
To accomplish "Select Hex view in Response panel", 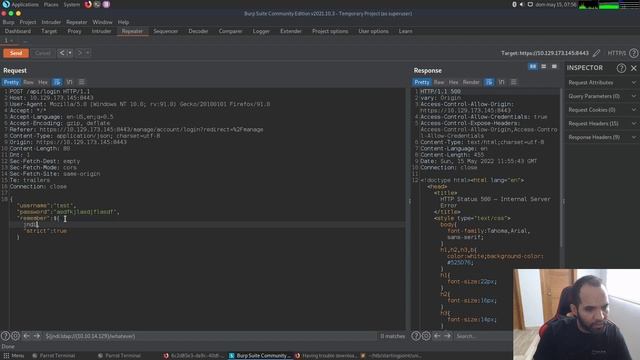I will tap(453, 82).
